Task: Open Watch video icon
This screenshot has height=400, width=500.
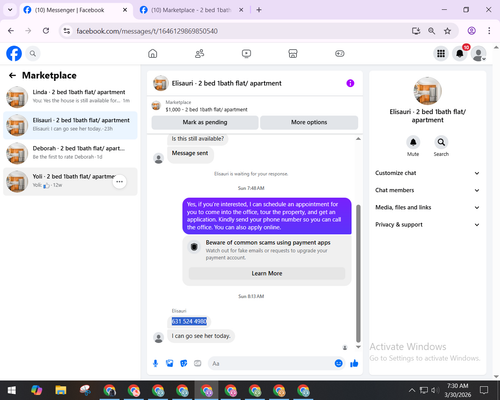Action: (x=246, y=53)
